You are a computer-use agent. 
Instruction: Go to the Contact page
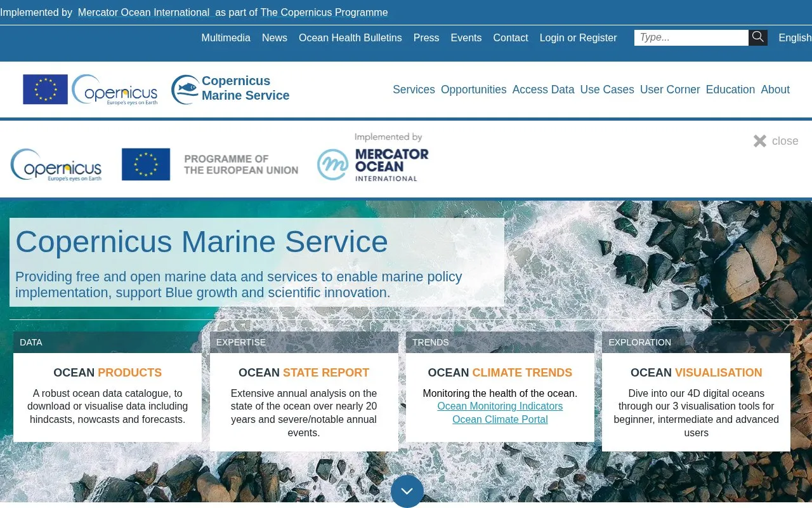pyautogui.click(x=511, y=37)
